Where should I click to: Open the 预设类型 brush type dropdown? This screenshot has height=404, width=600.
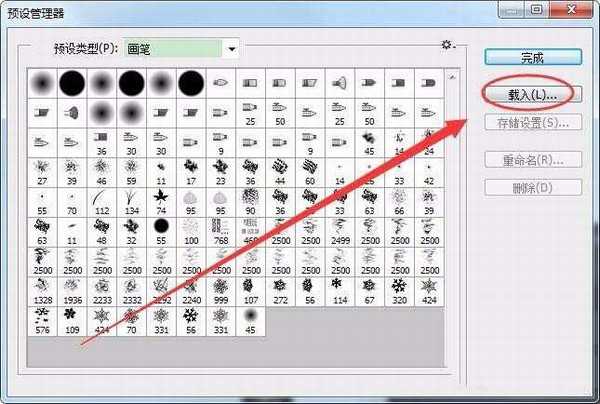click(232, 48)
